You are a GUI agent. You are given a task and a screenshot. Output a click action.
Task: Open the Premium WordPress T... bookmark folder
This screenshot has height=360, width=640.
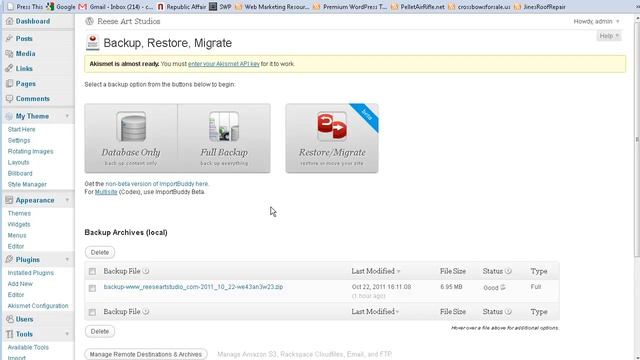coord(350,7)
